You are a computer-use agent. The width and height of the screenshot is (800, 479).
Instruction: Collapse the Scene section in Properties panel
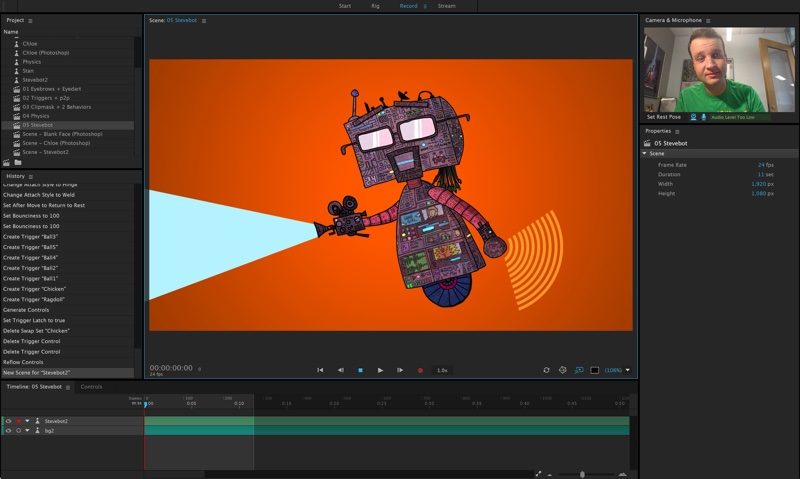[x=645, y=154]
